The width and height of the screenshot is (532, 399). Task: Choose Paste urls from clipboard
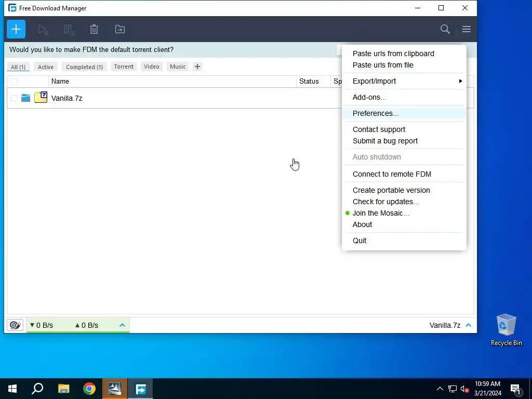(404, 54)
